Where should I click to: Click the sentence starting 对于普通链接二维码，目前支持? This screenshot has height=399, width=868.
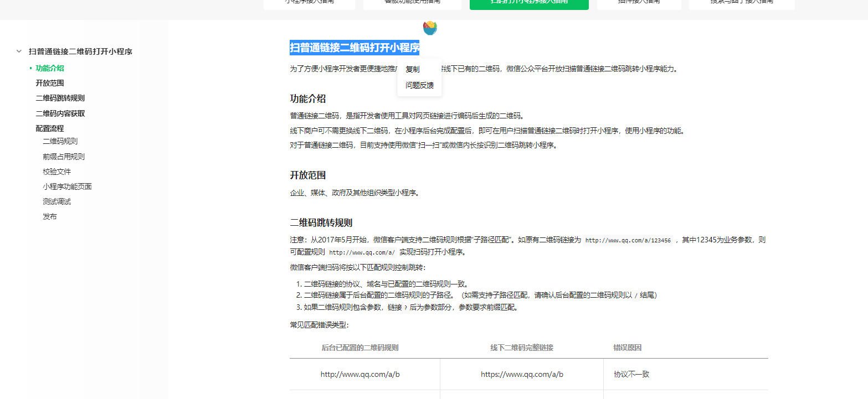tap(423, 146)
